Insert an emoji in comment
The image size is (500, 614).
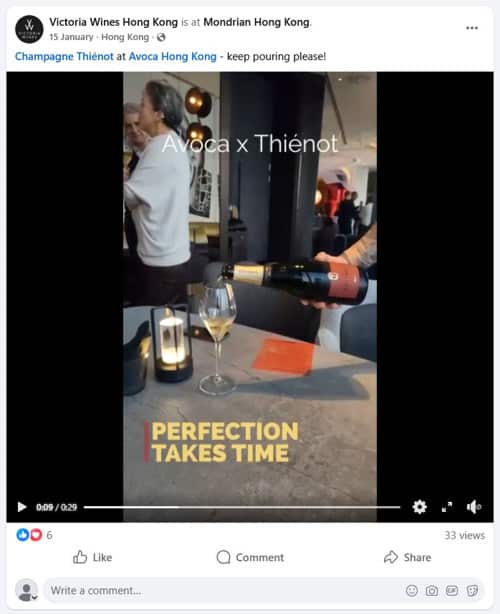[x=412, y=591]
